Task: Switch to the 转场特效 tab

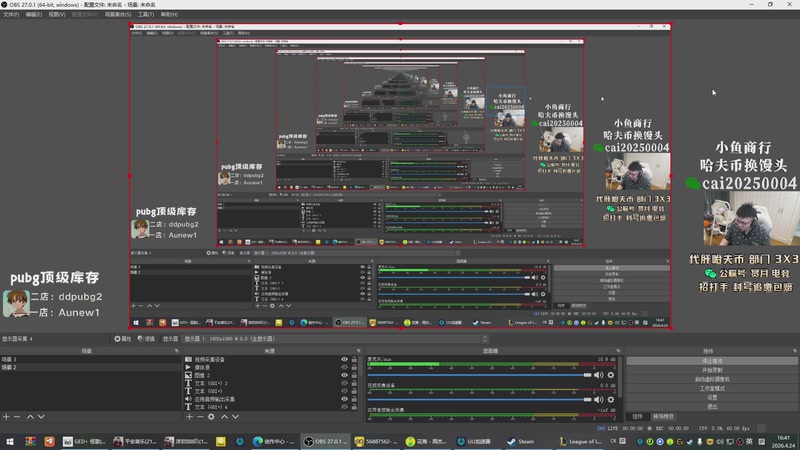Action: [x=663, y=417]
